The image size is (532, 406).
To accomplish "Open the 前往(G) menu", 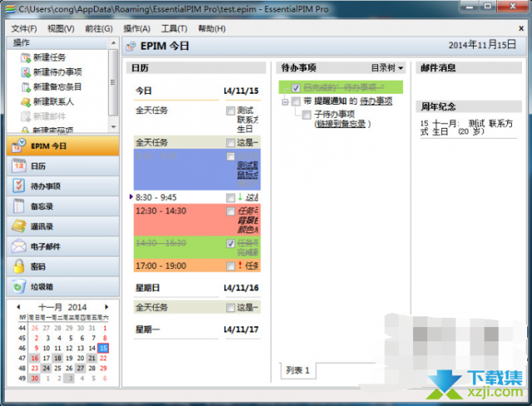I will (x=99, y=29).
